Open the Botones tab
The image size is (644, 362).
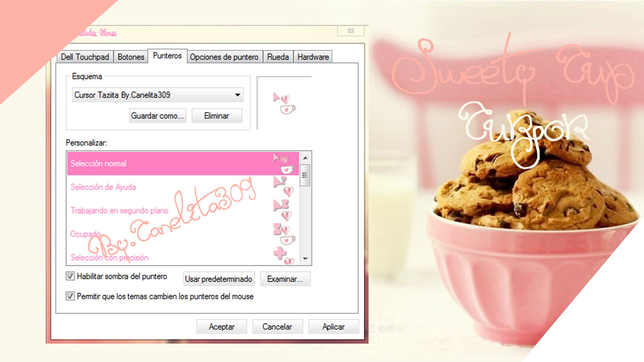[131, 57]
